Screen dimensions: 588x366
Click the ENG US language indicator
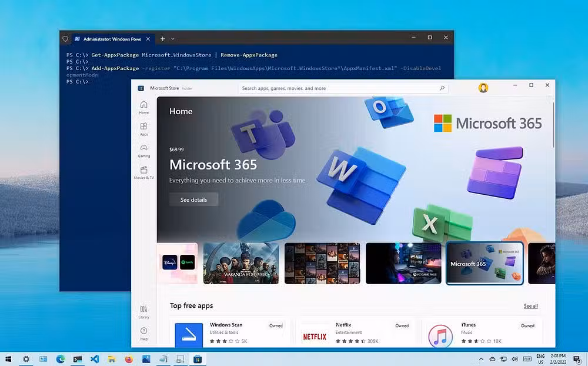[x=540, y=360]
